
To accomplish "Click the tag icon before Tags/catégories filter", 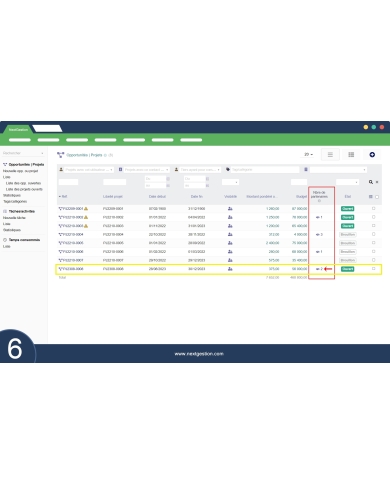I will 228,170.
